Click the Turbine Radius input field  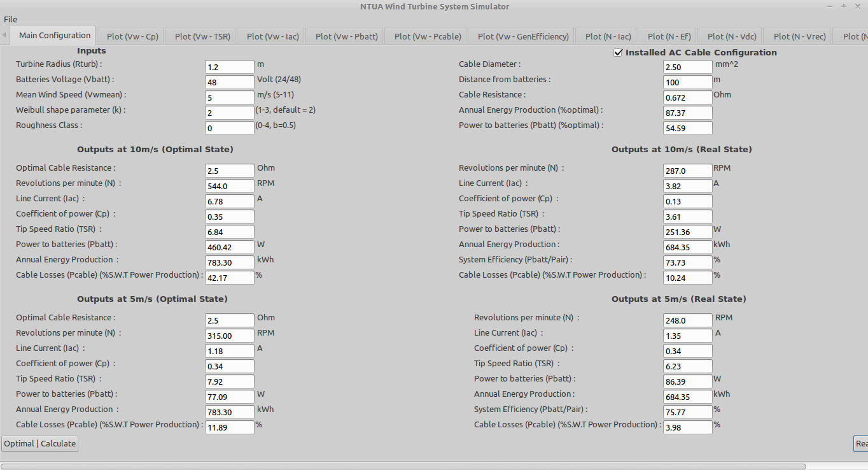(x=230, y=67)
